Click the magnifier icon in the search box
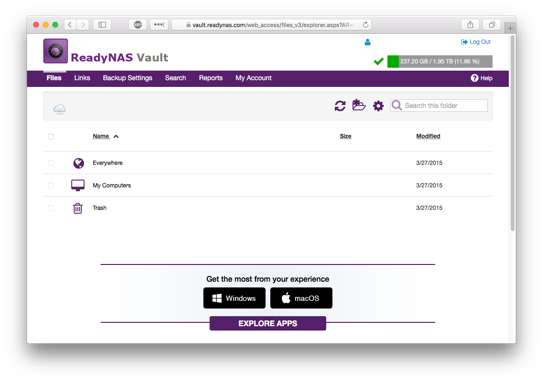Image resolution: width=543 pixels, height=382 pixels. click(397, 105)
